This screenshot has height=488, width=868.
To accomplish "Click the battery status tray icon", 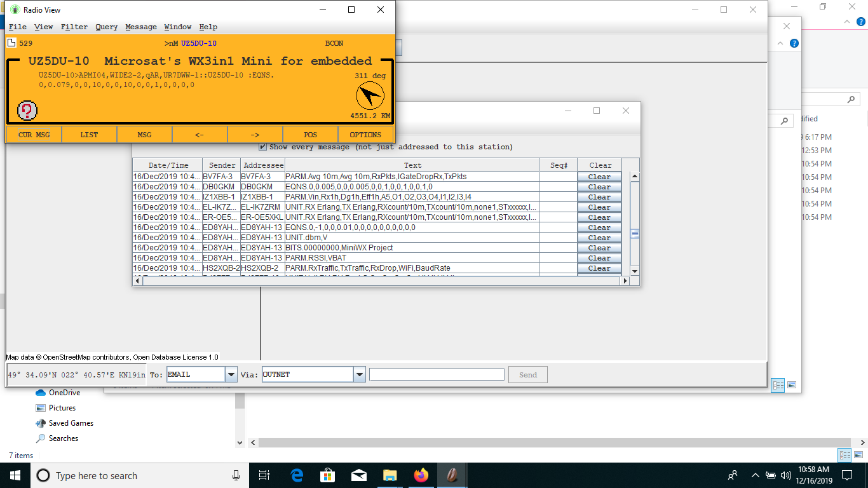I will 771,475.
